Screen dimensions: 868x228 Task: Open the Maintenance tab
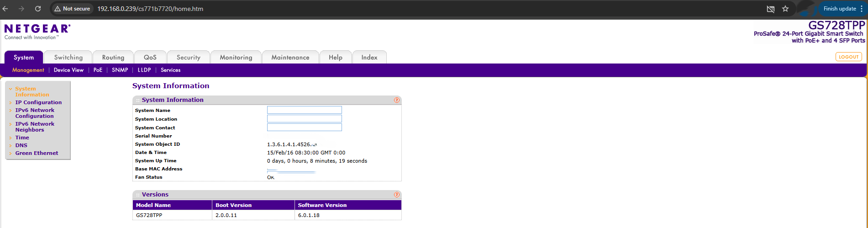coord(290,58)
